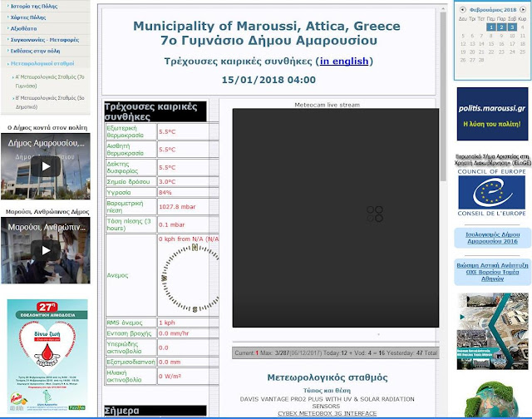Screen dimensions: 532x419
Task: Click the Meteocam live stream player
Action: tap(336, 218)
